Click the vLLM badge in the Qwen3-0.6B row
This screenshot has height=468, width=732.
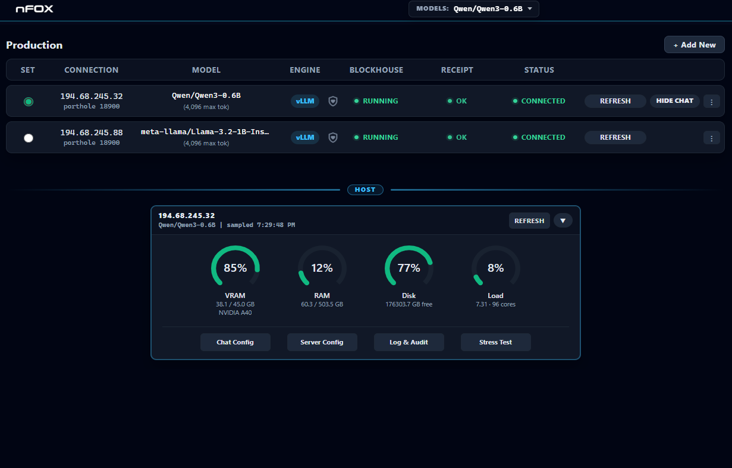[305, 101]
